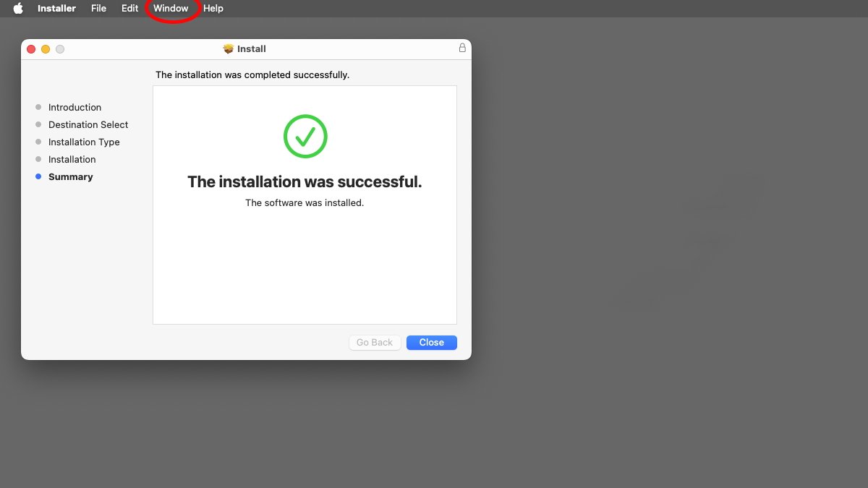Click the Install window title text
The image size is (868, 488).
[x=252, y=49]
